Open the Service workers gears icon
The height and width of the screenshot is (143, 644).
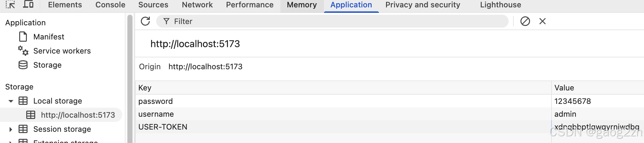pos(23,51)
